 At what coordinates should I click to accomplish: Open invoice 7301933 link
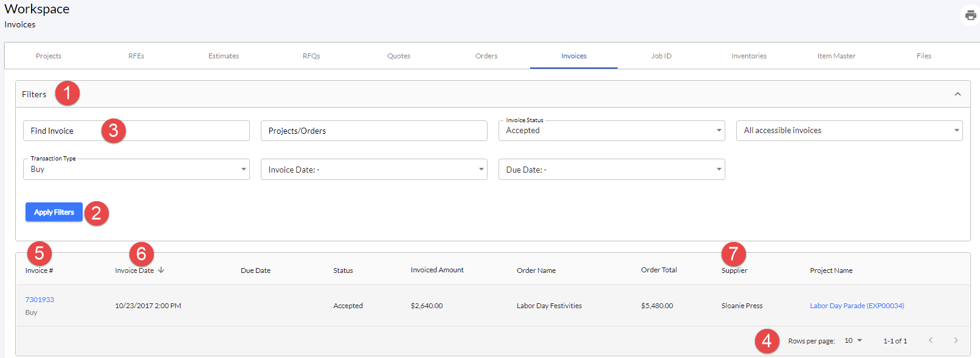[x=40, y=300]
